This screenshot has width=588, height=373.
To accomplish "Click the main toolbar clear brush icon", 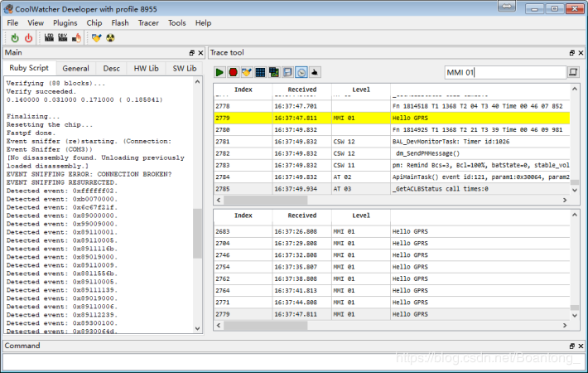I will pos(96,38).
